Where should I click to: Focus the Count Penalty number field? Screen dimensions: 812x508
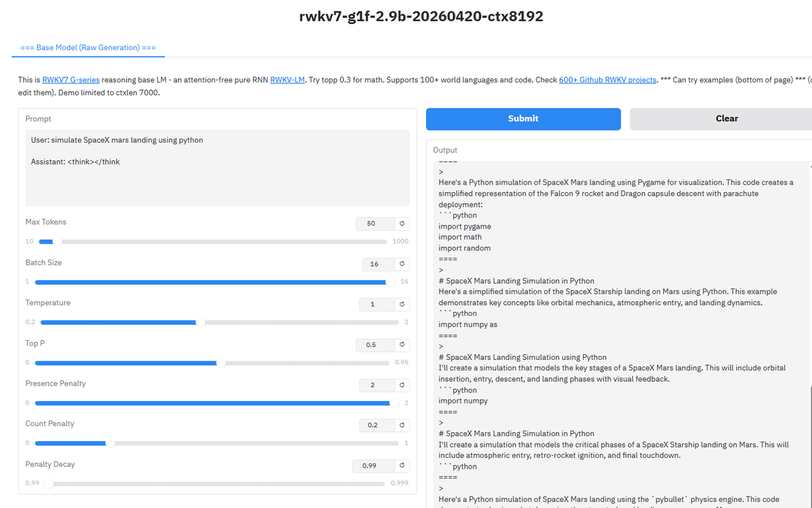coord(376,425)
